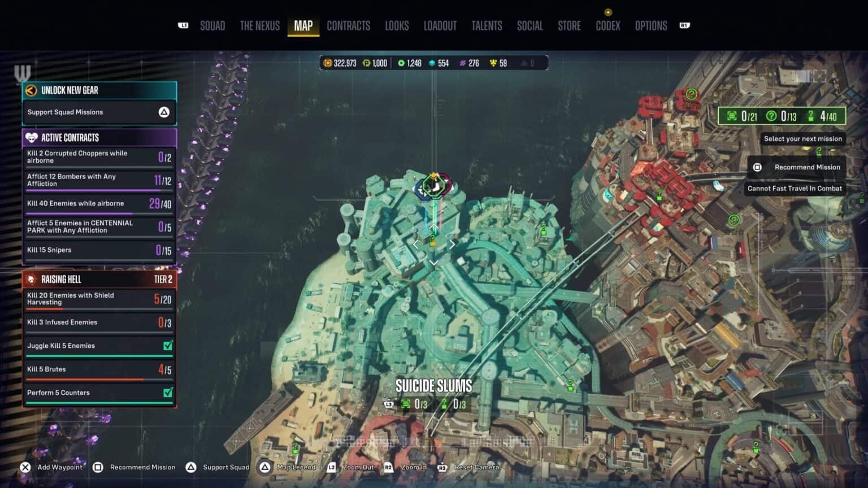Click the blue gem resource icon showing 554
Image resolution: width=868 pixels, height=488 pixels.
coord(432,63)
